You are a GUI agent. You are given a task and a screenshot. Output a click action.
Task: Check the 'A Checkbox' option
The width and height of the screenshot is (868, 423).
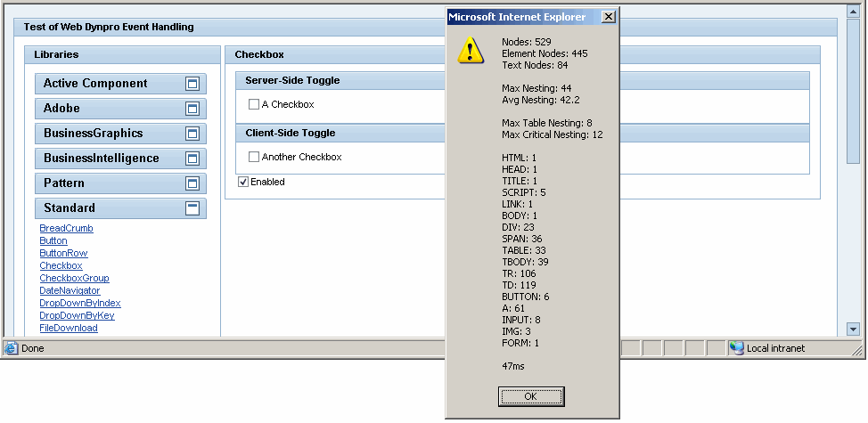click(253, 104)
